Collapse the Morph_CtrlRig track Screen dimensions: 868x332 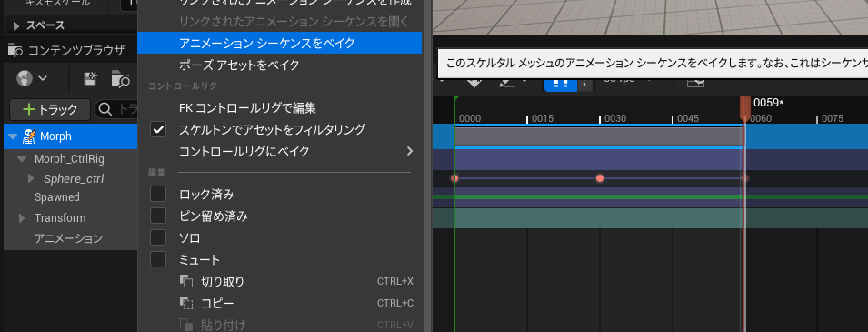pyautogui.click(x=22, y=159)
